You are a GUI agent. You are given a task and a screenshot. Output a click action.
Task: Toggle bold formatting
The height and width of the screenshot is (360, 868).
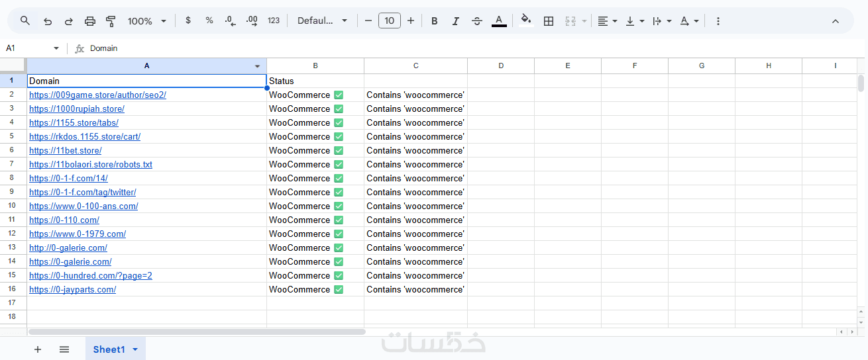point(435,21)
